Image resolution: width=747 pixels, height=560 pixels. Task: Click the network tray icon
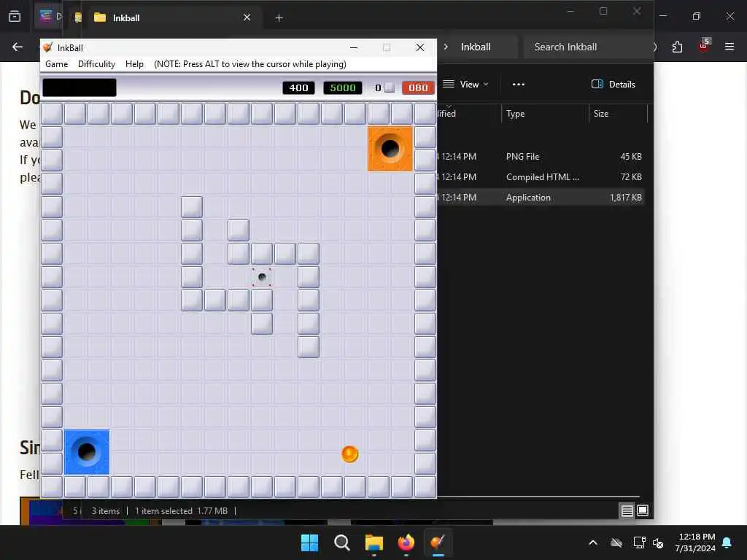point(639,542)
